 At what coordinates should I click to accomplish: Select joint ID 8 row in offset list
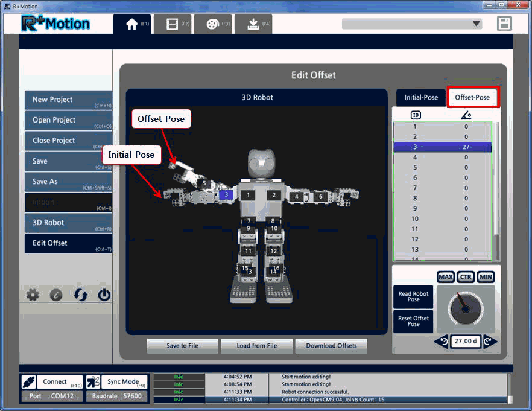point(443,198)
